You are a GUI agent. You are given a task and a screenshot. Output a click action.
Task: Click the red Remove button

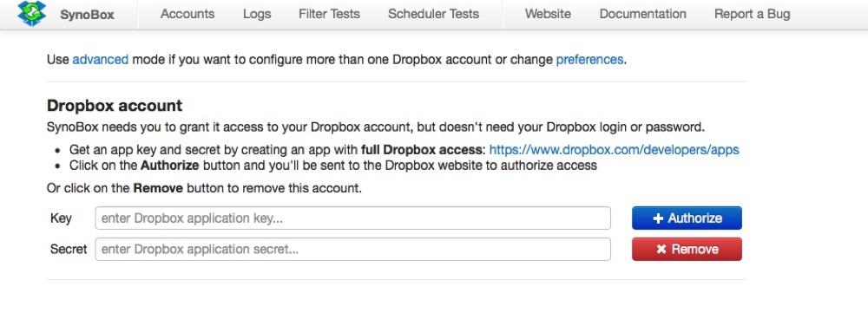[687, 249]
